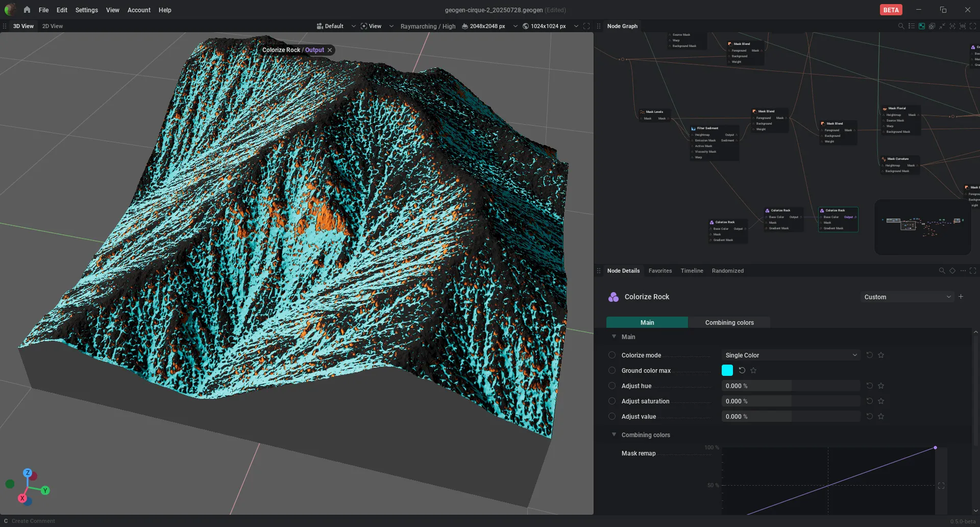
Task: Click the cyan Ground color swatch
Action: tap(727, 371)
